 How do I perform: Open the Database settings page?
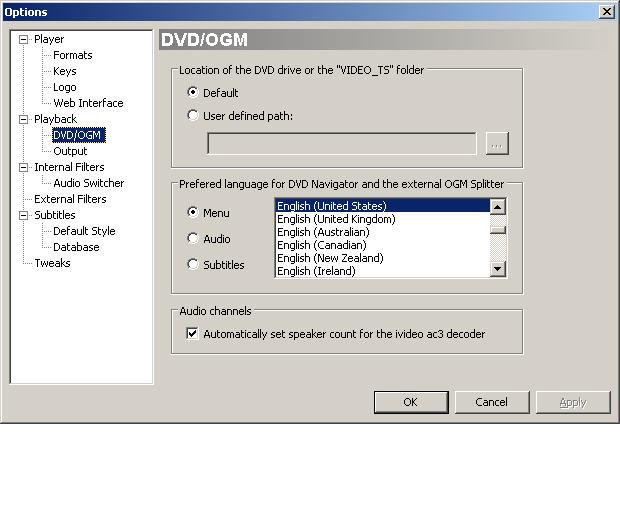[x=76, y=247]
